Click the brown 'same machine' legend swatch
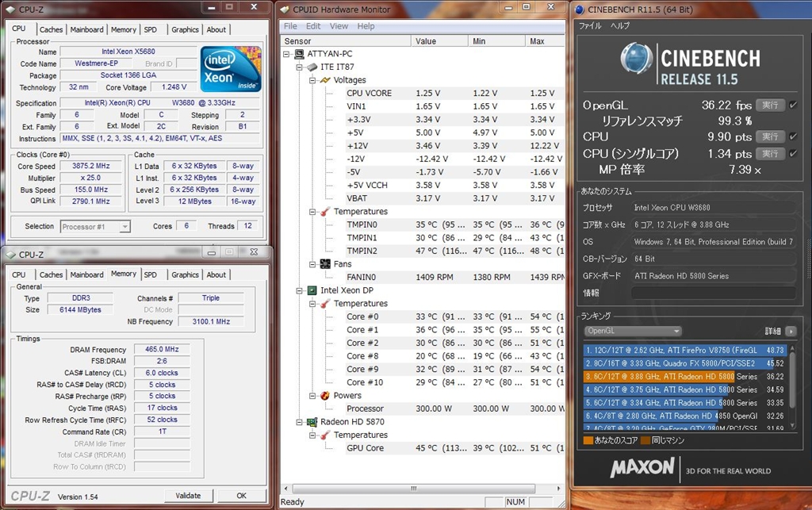This screenshot has width=812, height=510. [x=645, y=441]
